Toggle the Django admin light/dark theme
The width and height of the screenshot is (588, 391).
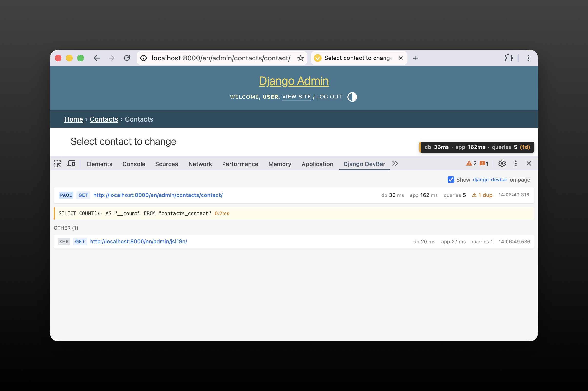coord(352,97)
